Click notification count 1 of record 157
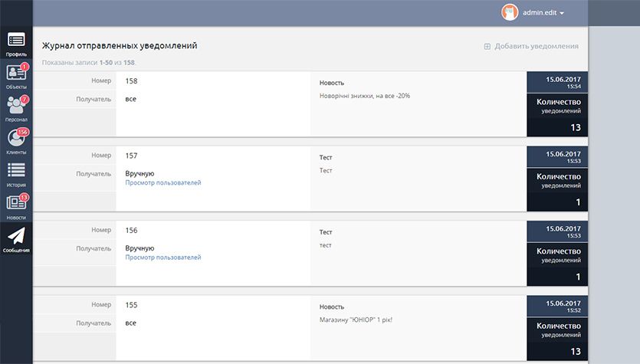 [x=578, y=202]
